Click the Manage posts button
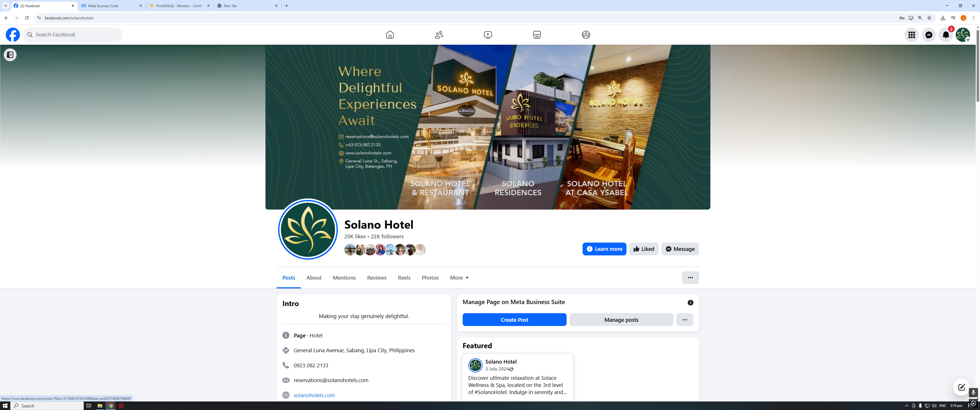The image size is (980, 410). coord(621,320)
